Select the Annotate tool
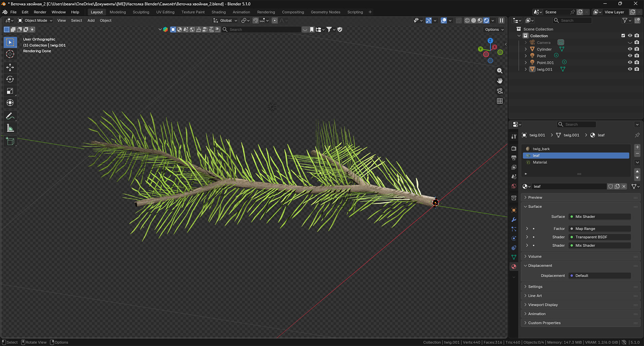 click(10, 116)
